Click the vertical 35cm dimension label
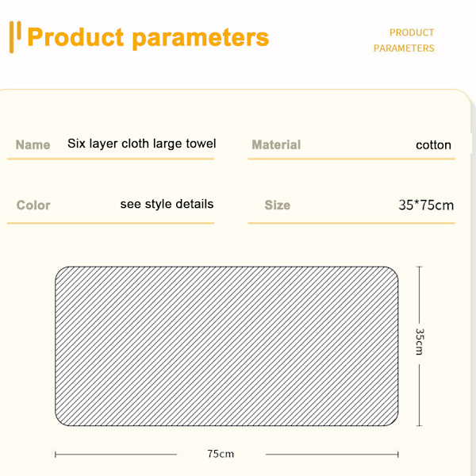The width and height of the screenshot is (476, 476). tap(420, 342)
